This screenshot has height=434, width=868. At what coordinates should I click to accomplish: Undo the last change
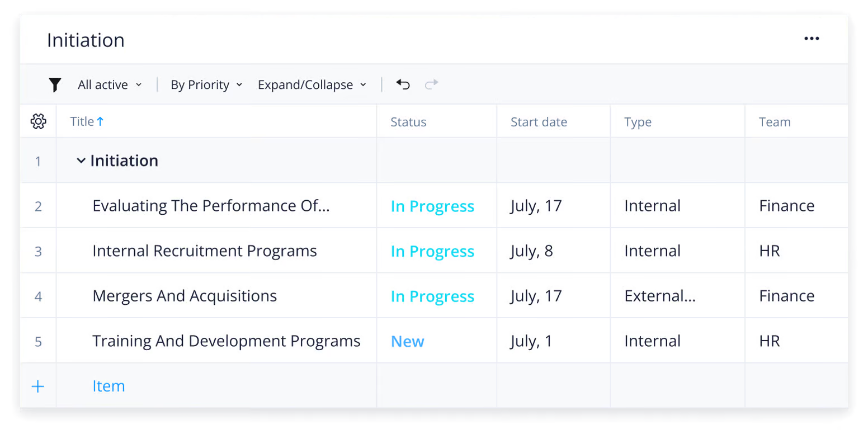(x=402, y=84)
